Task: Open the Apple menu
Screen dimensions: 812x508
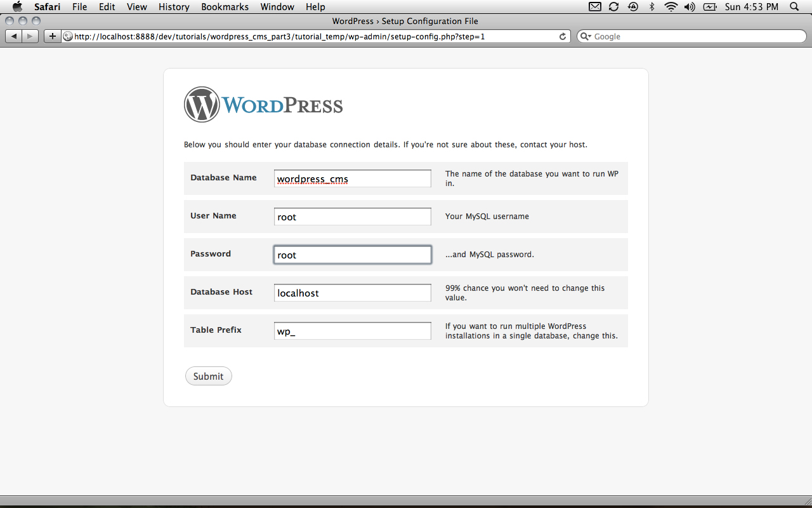Action: click(17, 7)
